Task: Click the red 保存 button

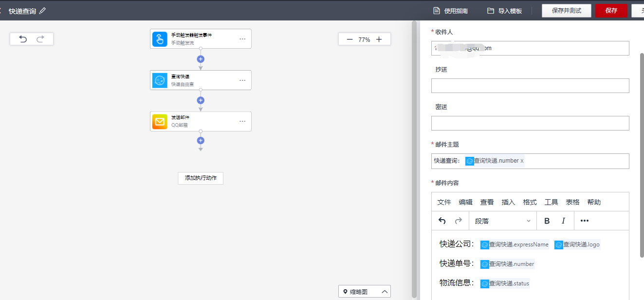Action: coord(611,11)
